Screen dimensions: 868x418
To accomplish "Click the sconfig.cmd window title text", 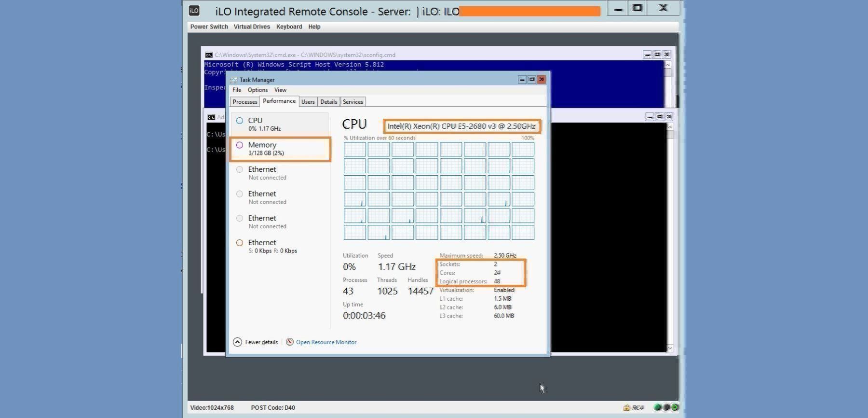I will point(305,55).
